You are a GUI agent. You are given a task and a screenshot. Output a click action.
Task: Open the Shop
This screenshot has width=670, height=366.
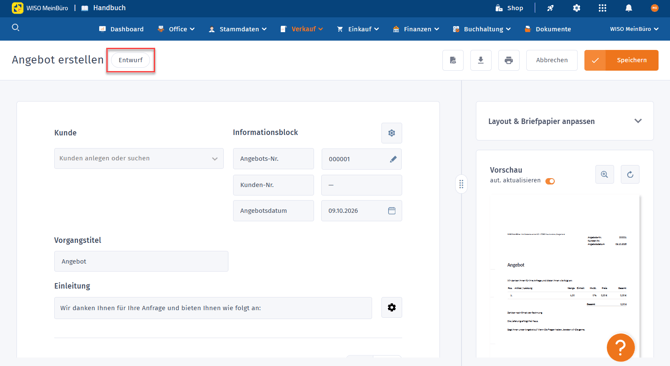pos(509,8)
